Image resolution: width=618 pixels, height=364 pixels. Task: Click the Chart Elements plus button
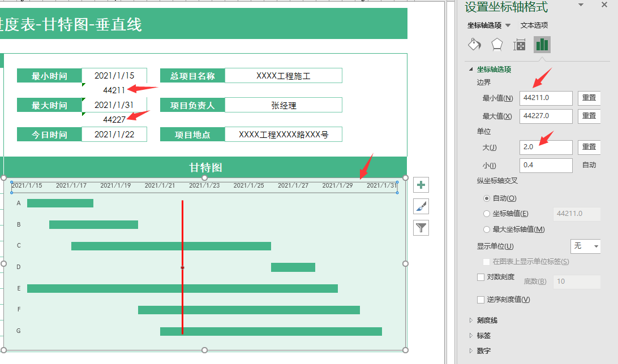[421, 185]
